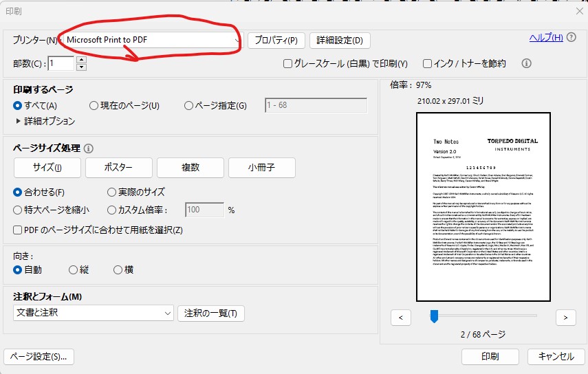Select the ポスター page sizing tab
This screenshot has height=374, width=588.
(x=118, y=168)
